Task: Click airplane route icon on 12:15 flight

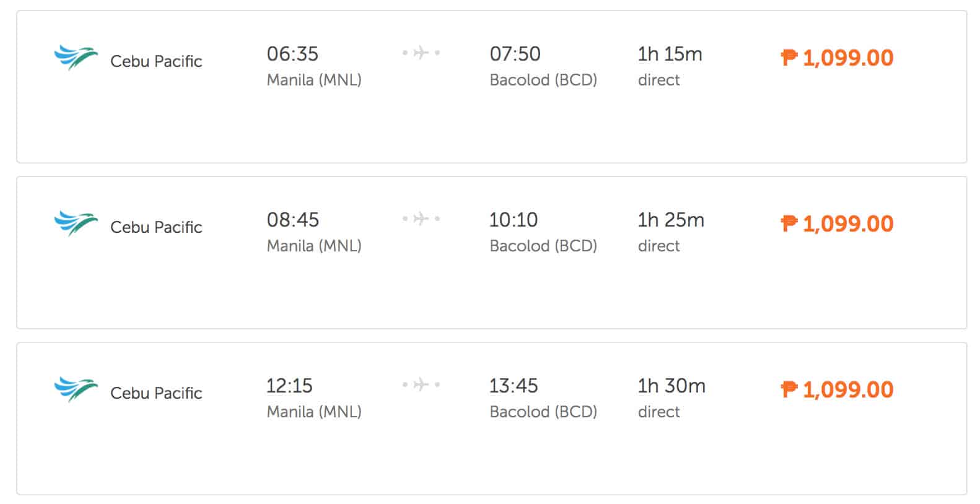Action: (421, 385)
